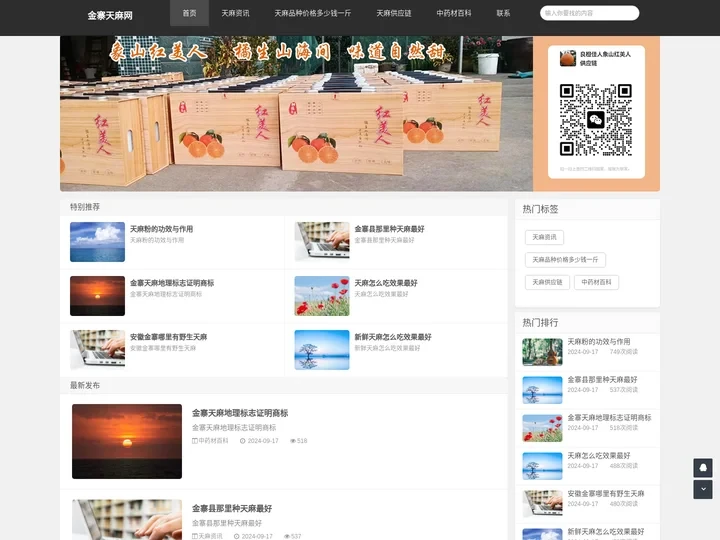Image resolution: width=720 pixels, height=540 pixels.
Task: Open recommended laptop thumbnail for 金寨县那里种天麻最好
Action: click(322, 242)
